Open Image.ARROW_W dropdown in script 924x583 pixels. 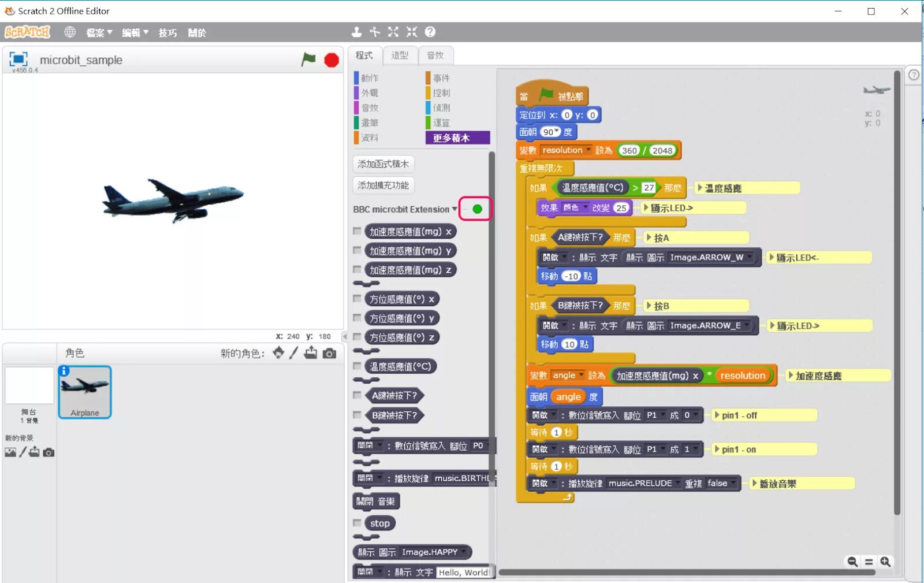[x=750, y=257]
